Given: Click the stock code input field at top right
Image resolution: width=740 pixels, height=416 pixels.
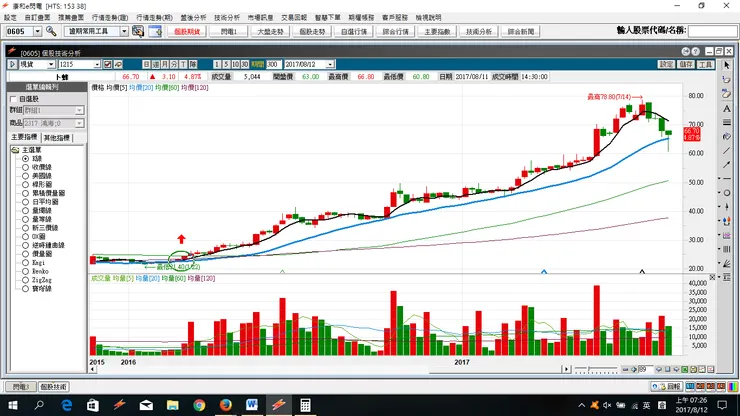Looking at the screenshot, I should click(713, 31).
